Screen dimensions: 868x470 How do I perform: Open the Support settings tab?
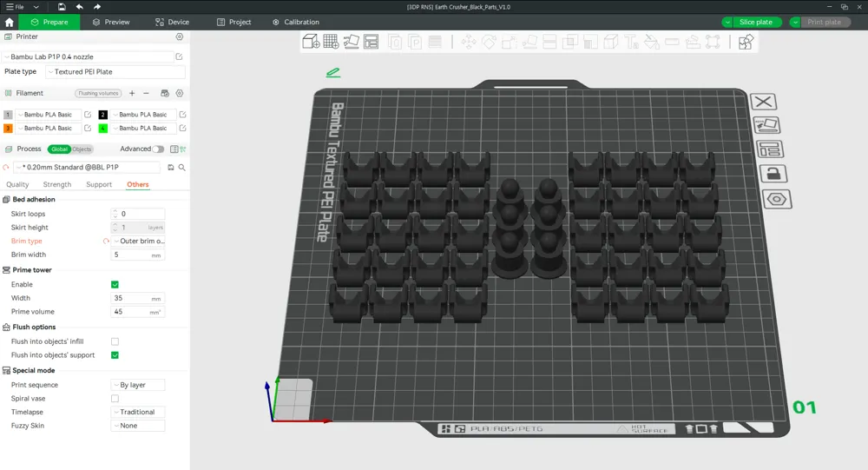pos(99,184)
